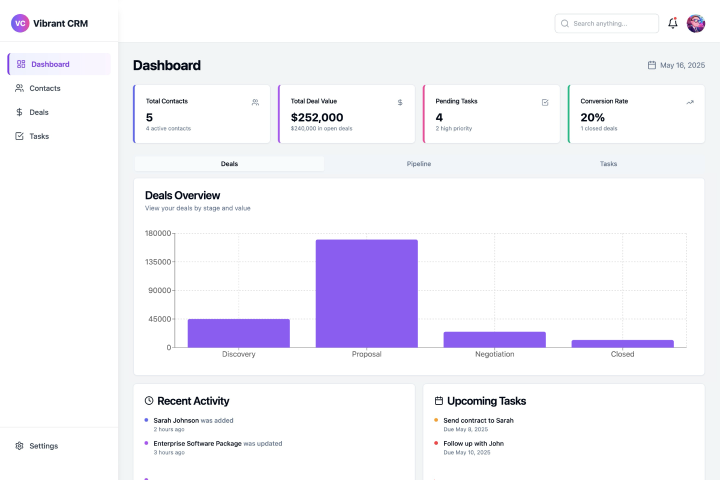
Task: Go to Deals in the sidebar
Action: [x=39, y=112]
